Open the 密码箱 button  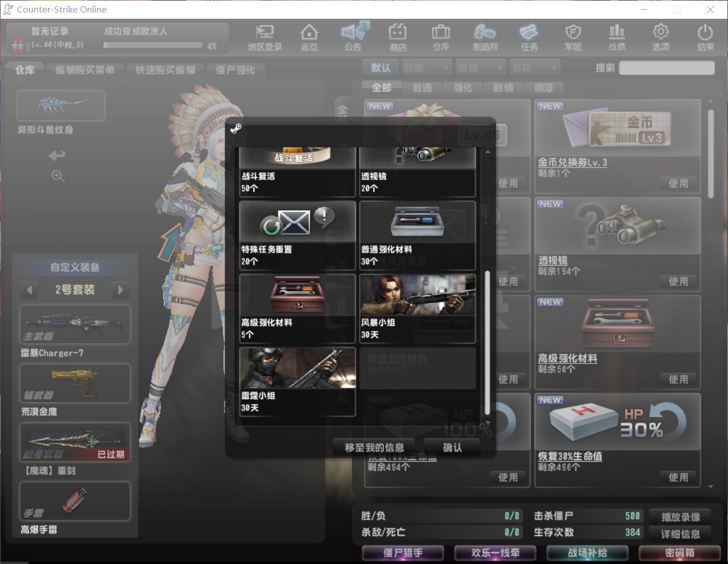coord(680,553)
